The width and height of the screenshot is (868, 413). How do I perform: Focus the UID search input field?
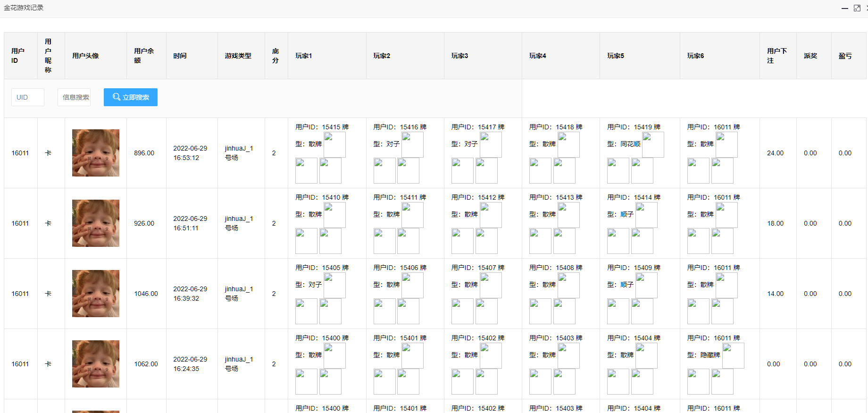[28, 97]
